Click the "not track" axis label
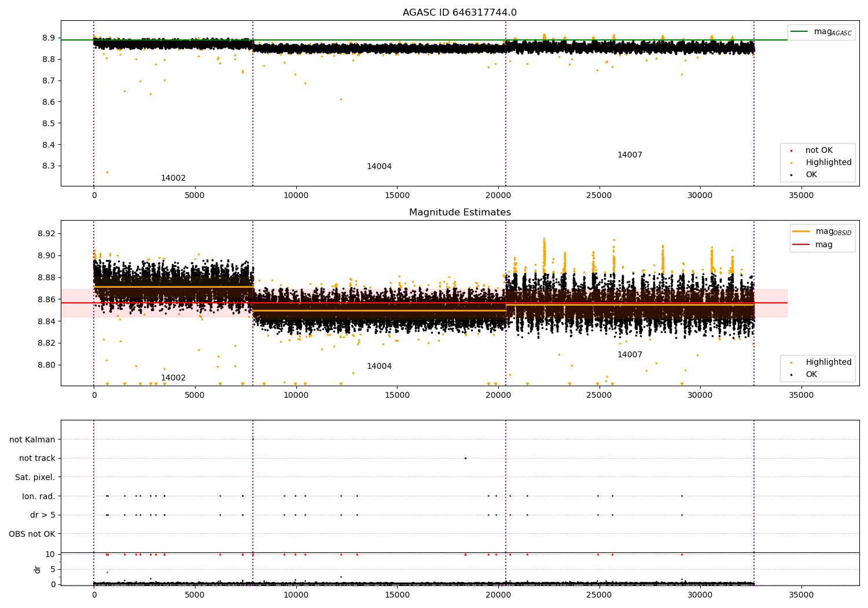 coord(37,459)
